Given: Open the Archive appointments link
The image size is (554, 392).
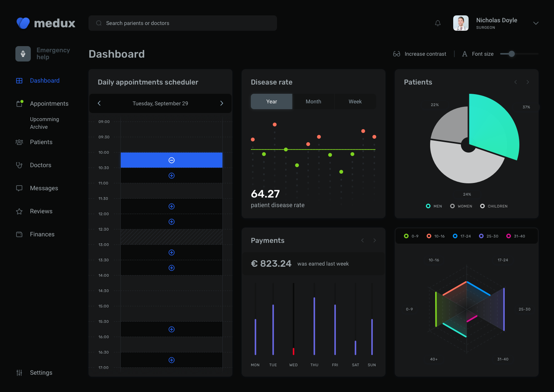Looking at the screenshot, I should click(39, 127).
